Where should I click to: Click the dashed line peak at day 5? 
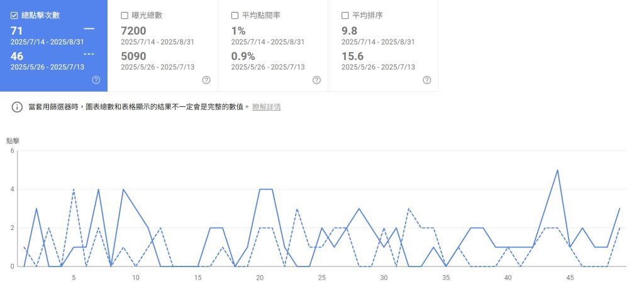[x=74, y=189]
